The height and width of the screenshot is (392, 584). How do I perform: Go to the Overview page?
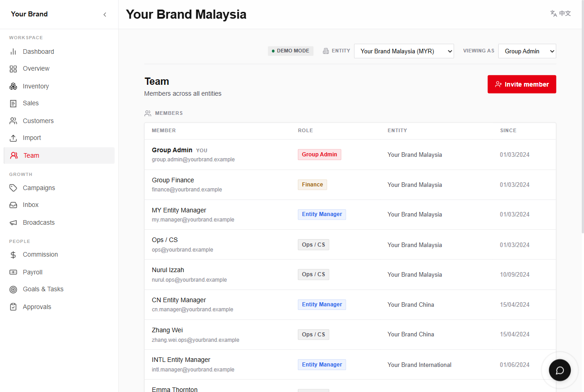tap(59, 69)
